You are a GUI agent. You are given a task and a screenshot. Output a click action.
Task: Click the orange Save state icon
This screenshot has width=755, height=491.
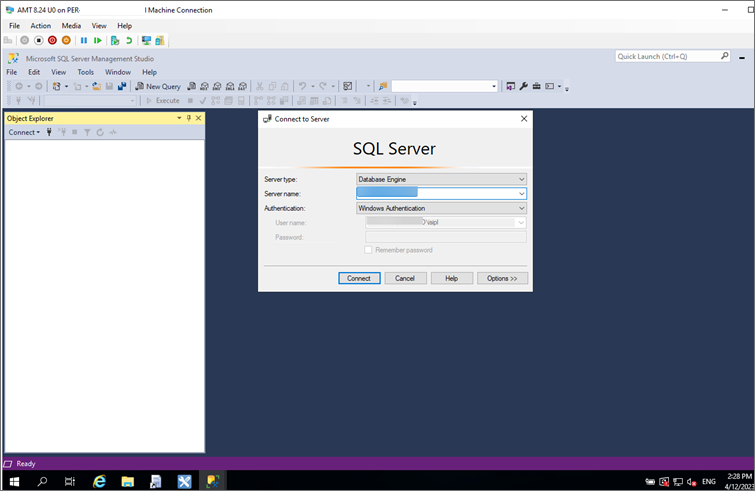(x=66, y=40)
